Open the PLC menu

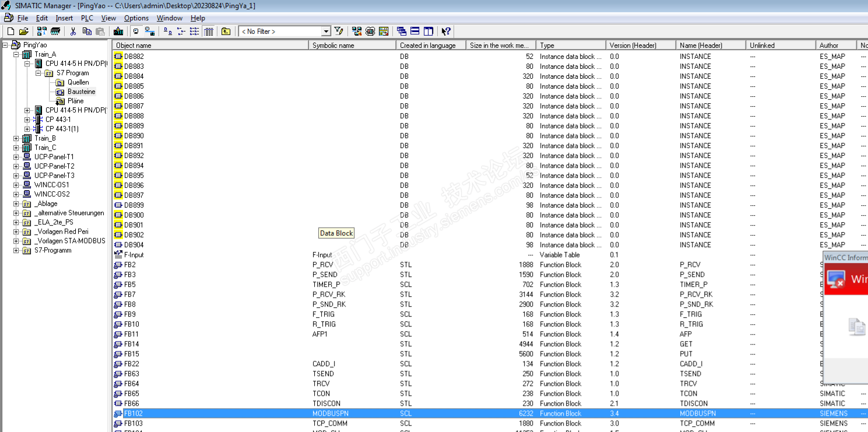(87, 18)
